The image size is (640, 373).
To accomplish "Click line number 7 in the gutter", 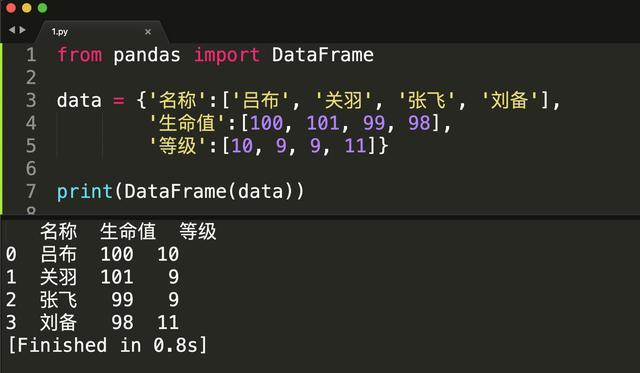I will click(x=31, y=191).
